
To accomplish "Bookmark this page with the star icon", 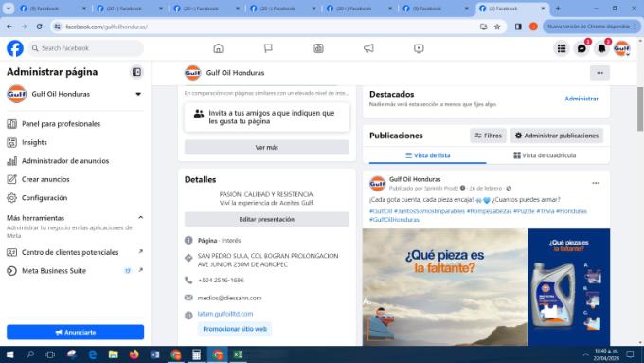I will coord(497,27).
